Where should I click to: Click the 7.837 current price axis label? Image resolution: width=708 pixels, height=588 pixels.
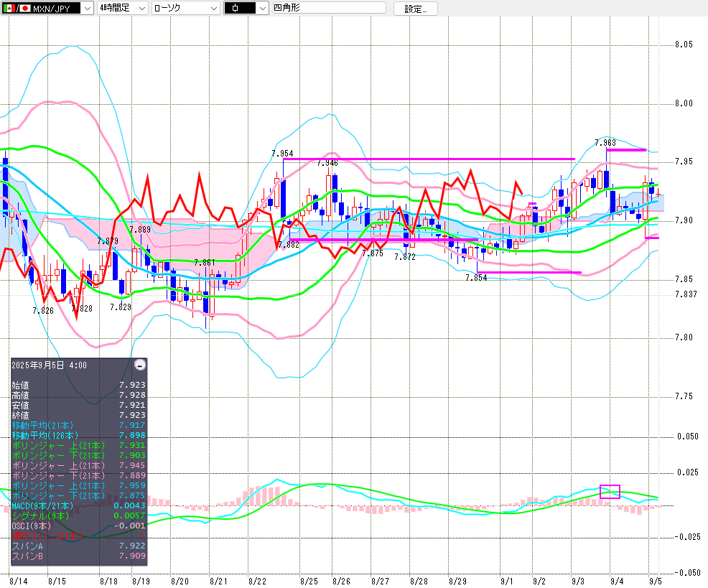(x=686, y=294)
